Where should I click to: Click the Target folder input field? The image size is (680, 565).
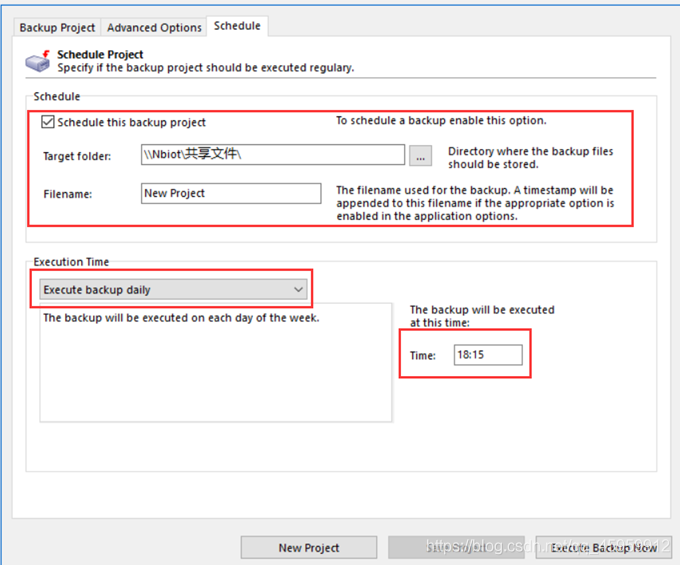273,154
